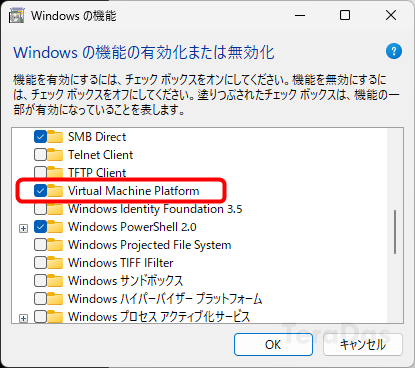Select the Telnet Client folder icon
This screenshot has height=368, width=415.
(x=55, y=155)
